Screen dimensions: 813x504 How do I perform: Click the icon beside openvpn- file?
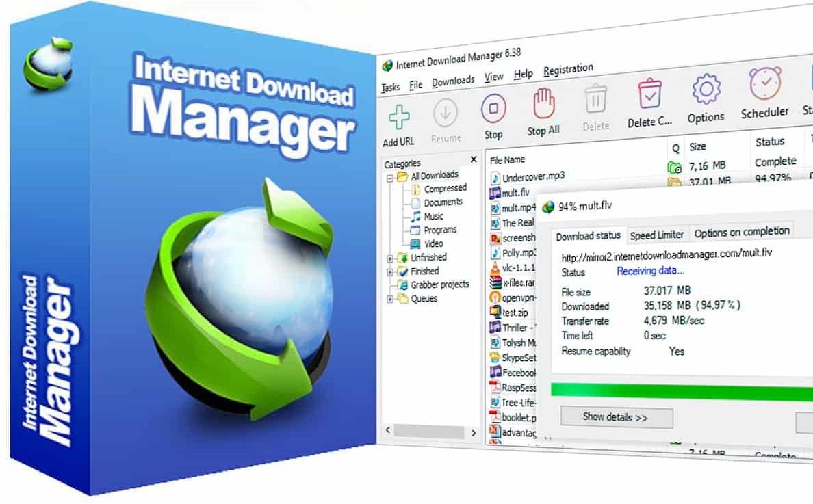pos(495,298)
